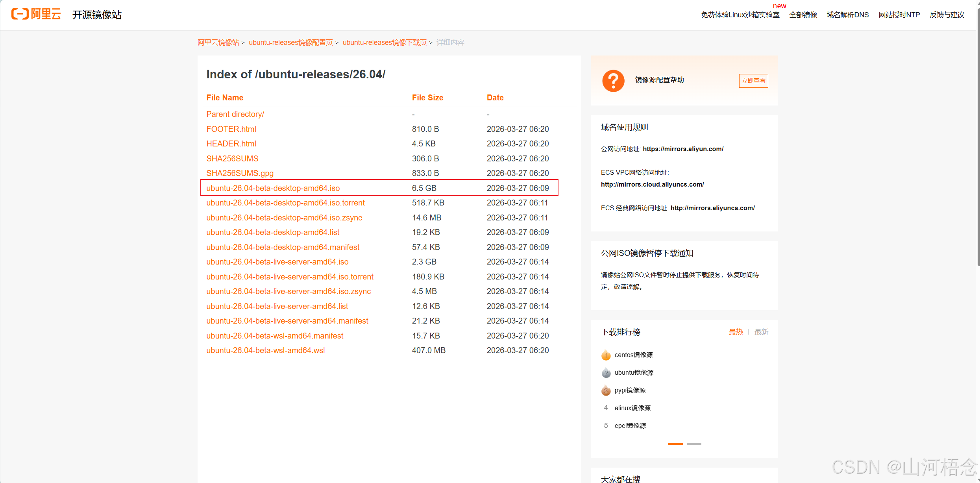Screen dimensions: 980x483
Task: Download ubuntu-26.04-beta-live-server-amd64.iso
Action: [x=277, y=262]
